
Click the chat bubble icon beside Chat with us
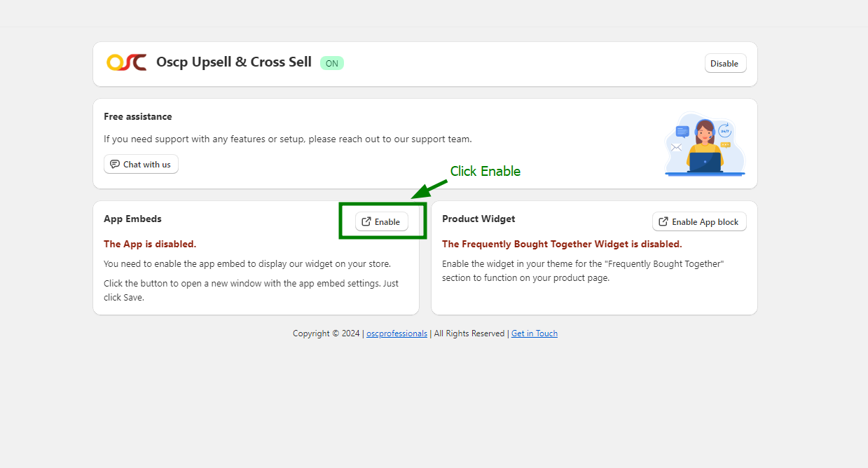point(115,165)
